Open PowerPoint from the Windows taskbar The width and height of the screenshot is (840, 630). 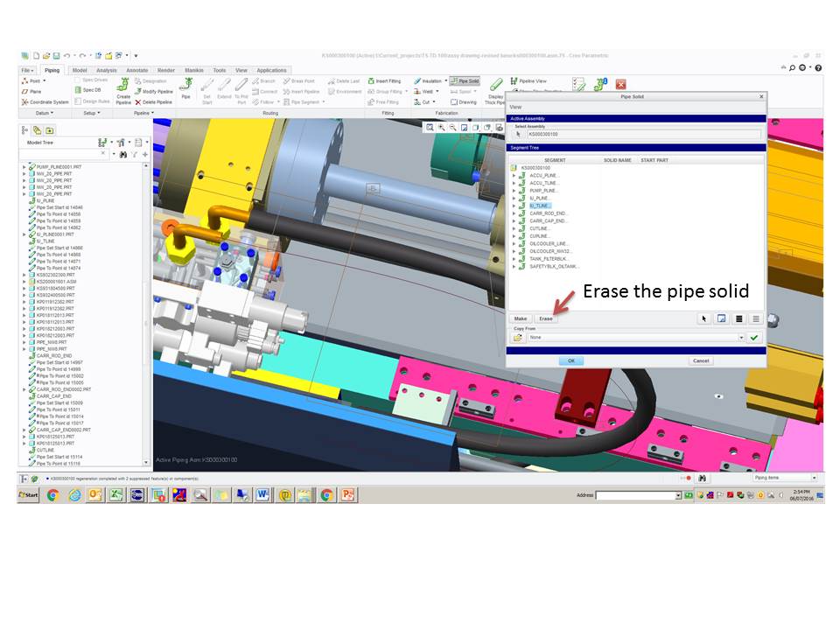point(347,495)
